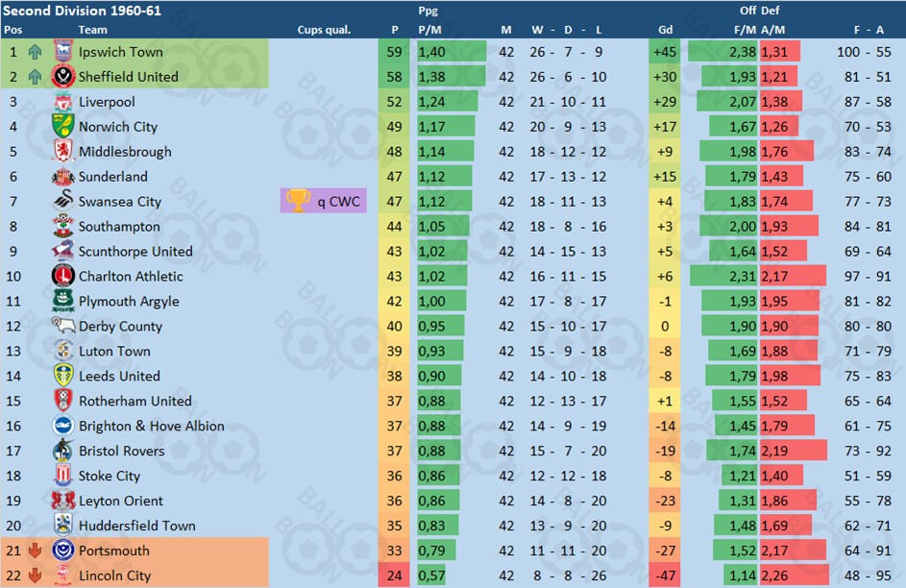
Task: Click red relegation arrow next to Lincoln City
Action: point(36,576)
